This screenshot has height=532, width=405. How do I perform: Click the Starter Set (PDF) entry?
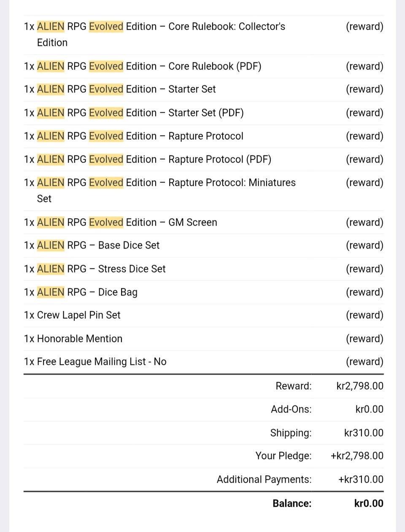[203, 113]
